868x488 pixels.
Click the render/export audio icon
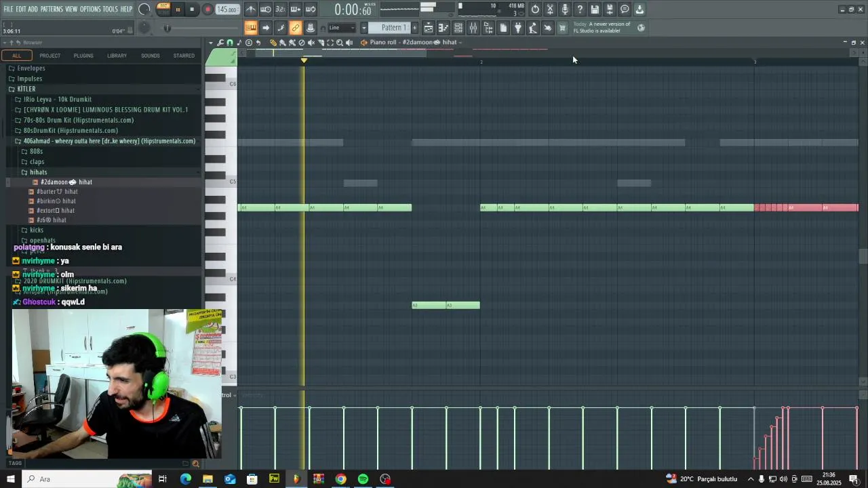(610, 9)
